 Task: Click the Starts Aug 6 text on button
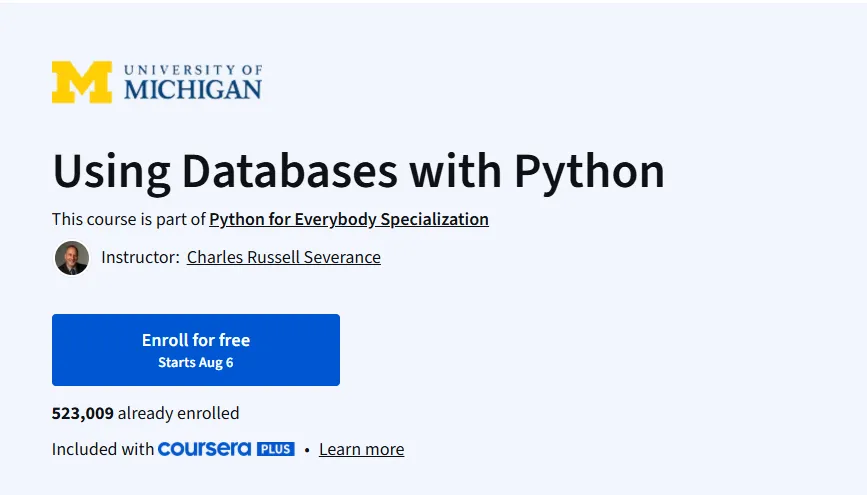[196, 363]
